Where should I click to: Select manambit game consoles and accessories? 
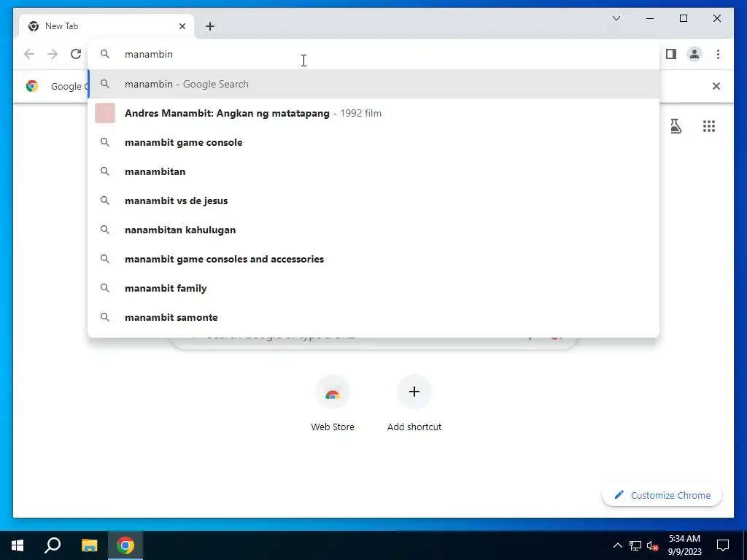pyautogui.click(x=374, y=259)
